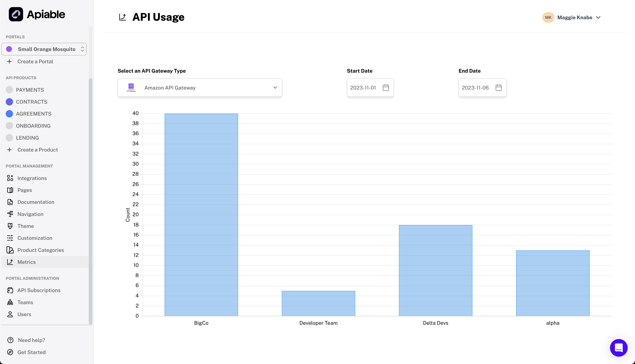635x364 pixels.
Task: Click the Get Started link
Action: [x=31, y=352]
